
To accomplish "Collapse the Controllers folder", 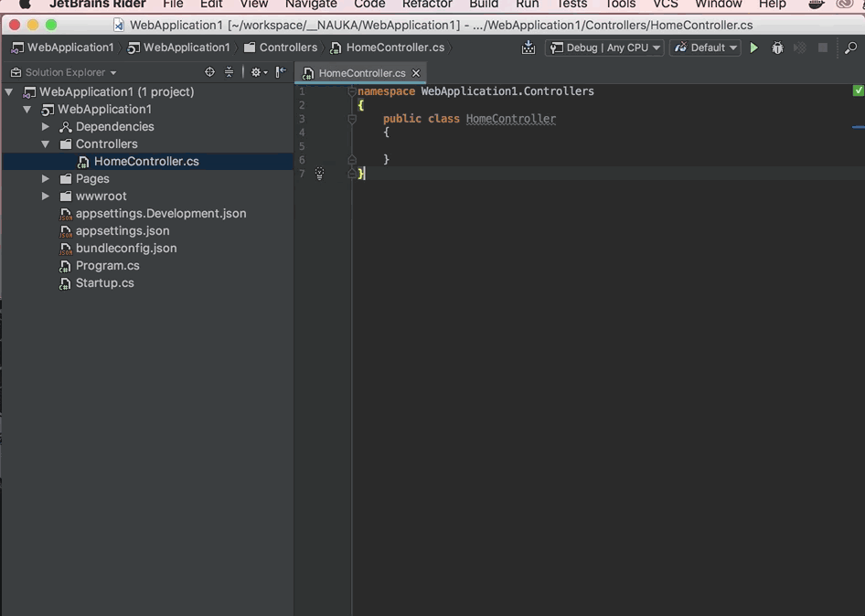I will (46, 143).
